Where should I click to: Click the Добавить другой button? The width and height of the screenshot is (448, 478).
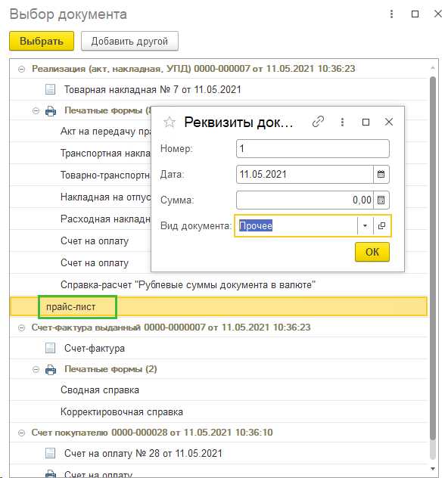coord(129,41)
